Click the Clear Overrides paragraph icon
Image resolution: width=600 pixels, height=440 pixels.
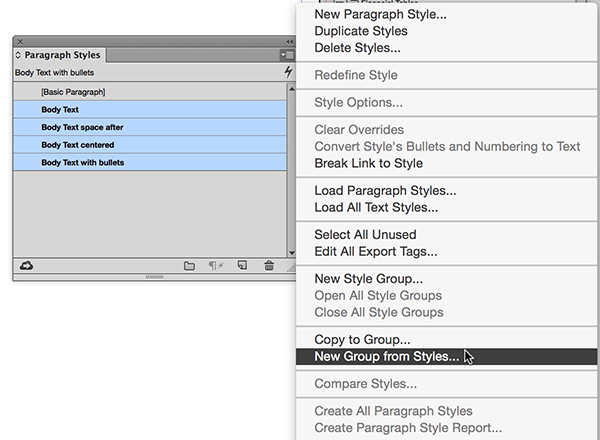215,266
